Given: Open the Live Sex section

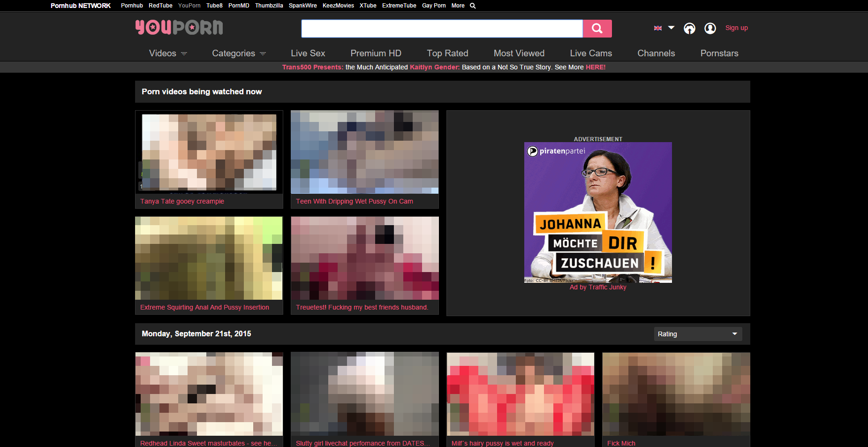Looking at the screenshot, I should click(x=308, y=53).
